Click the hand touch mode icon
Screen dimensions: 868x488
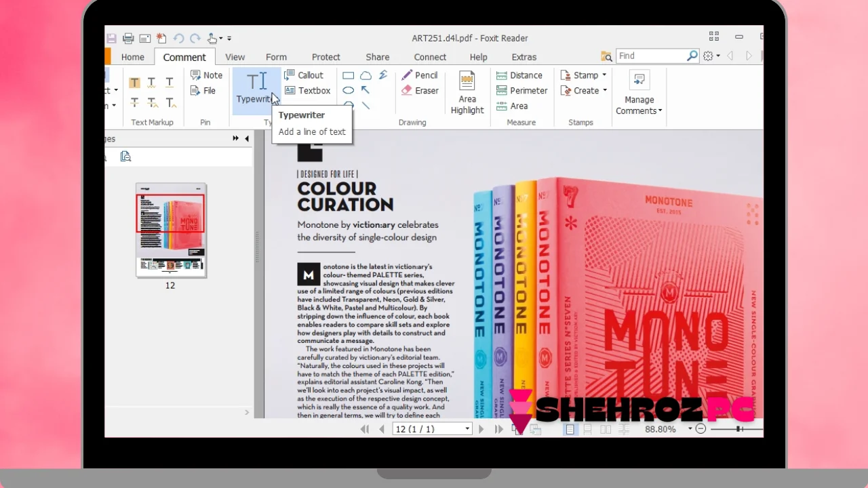(x=213, y=39)
